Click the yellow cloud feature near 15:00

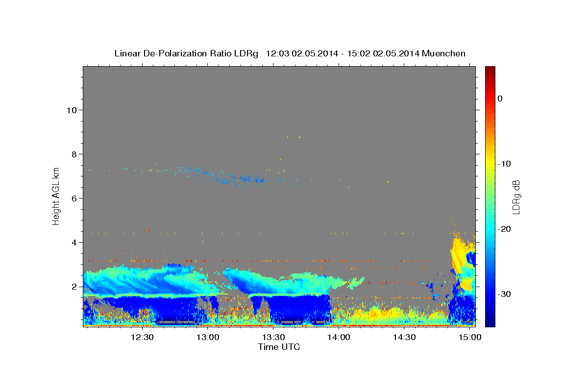(460, 255)
